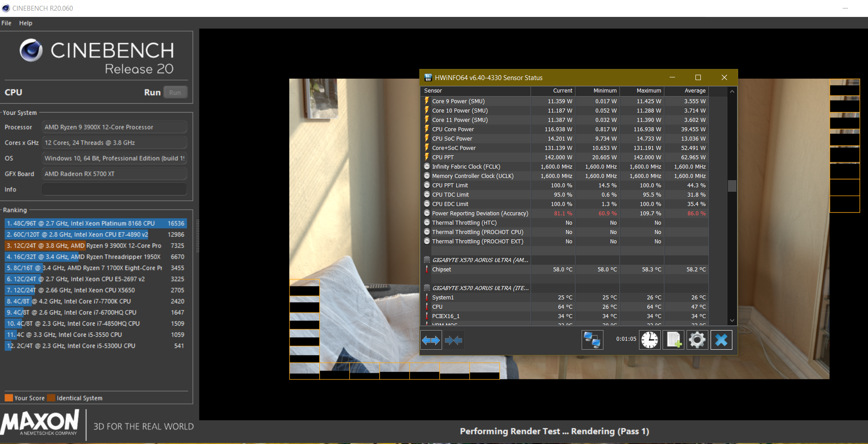
Task: Click the greyed Run button beside CPU
Action: click(175, 93)
